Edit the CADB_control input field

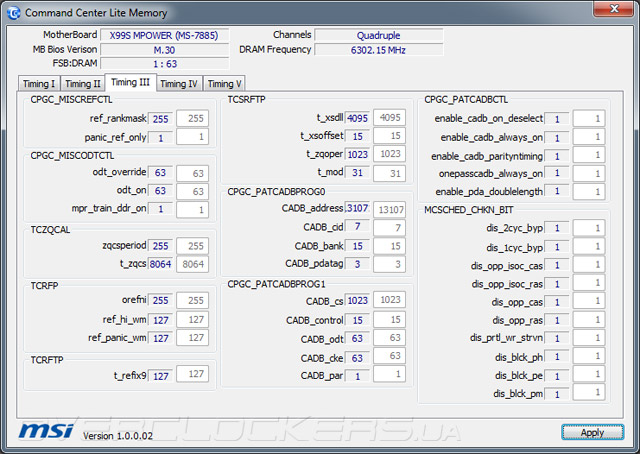[389, 319]
